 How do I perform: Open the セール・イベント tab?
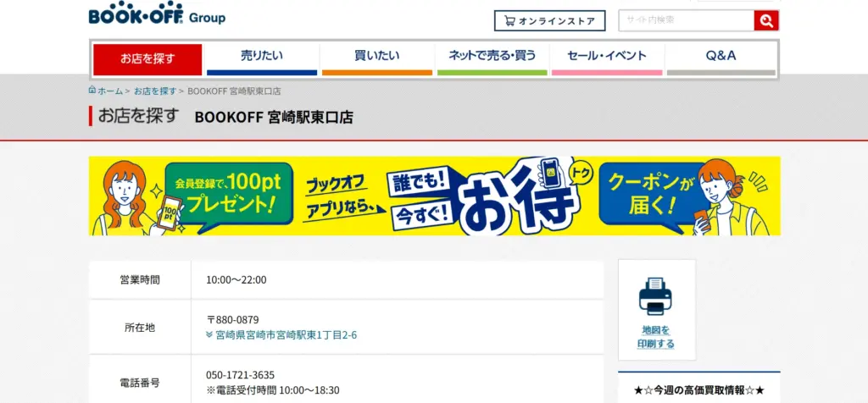point(607,57)
